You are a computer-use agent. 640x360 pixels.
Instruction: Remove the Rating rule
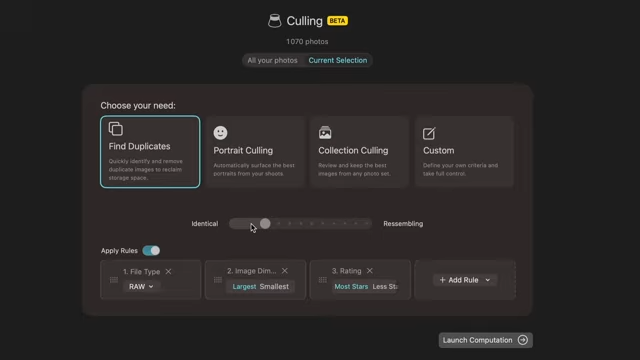coord(369,271)
